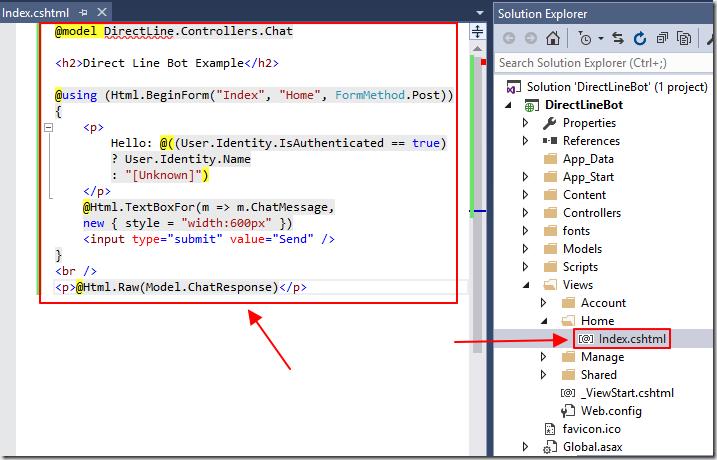Image resolution: width=717 pixels, height=460 pixels.
Task: Focus the Search Solution Explorer box
Action: point(604,63)
